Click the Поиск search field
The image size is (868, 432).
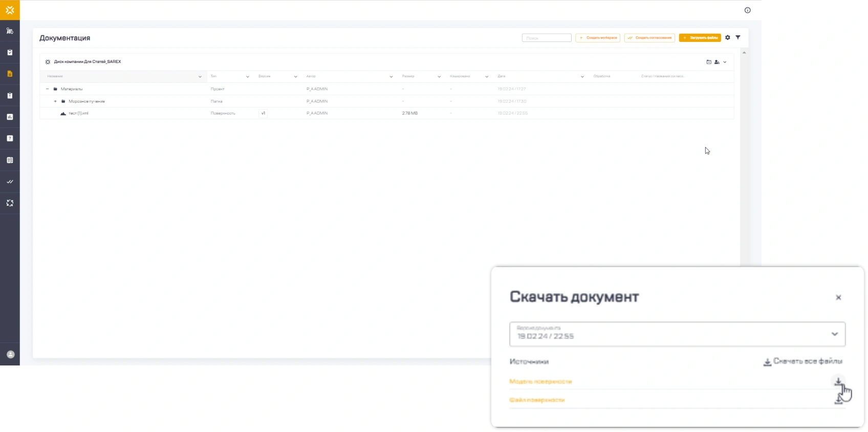[546, 38]
